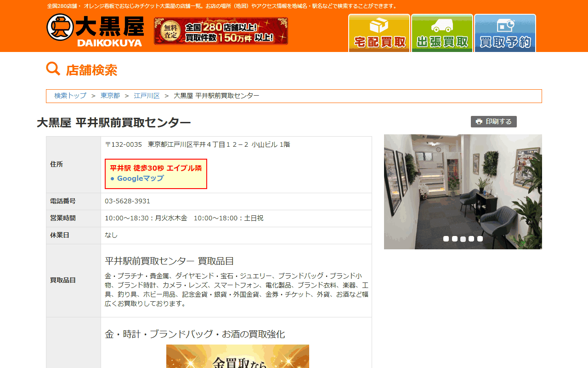Click the なし closed-days value
The height and width of the screenshot is (368, 588).
[x=111, y=235]
